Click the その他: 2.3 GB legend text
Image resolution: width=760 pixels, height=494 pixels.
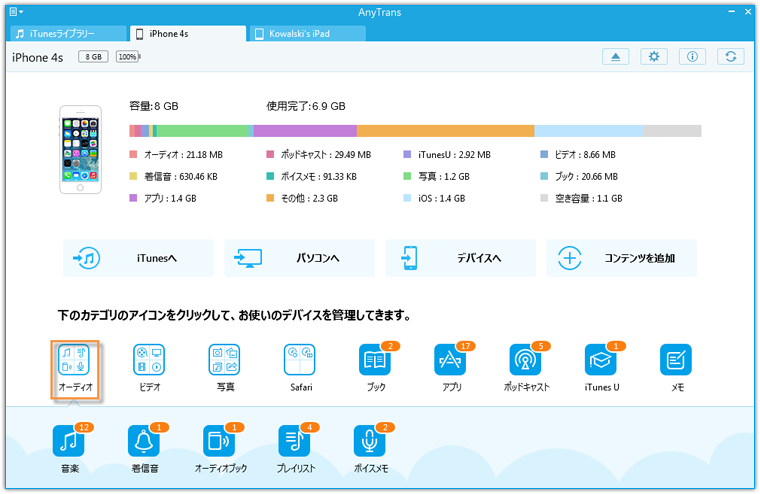tap(309, 198)
